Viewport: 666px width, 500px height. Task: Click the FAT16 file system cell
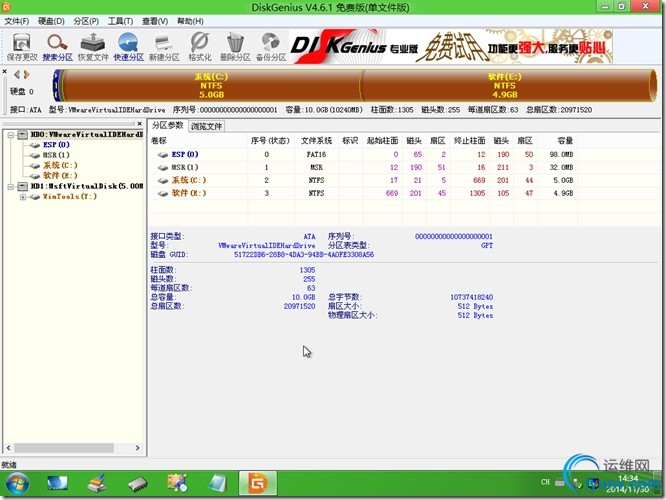(x=316, y=155)
